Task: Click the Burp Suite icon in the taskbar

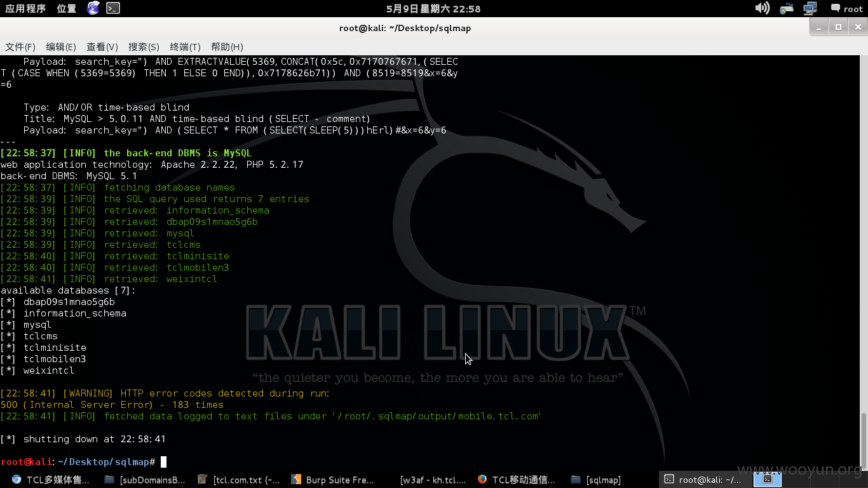Action: 295,480
